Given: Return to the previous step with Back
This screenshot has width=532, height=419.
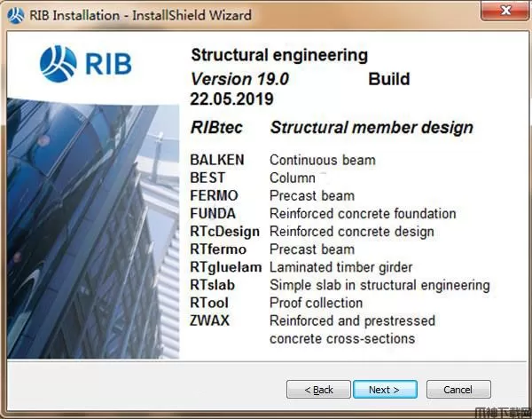Looking at the screenshot, I should (318, 389).
